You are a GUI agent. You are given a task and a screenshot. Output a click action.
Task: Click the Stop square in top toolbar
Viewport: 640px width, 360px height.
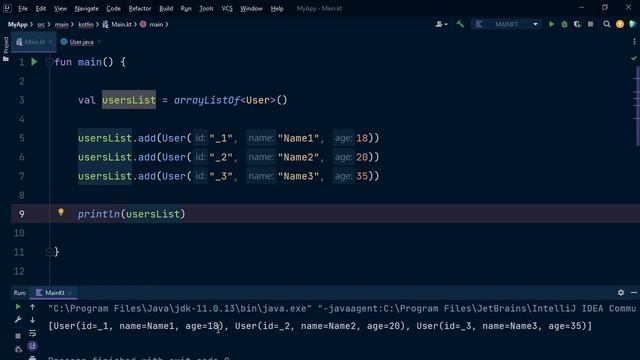coord(590,24)
